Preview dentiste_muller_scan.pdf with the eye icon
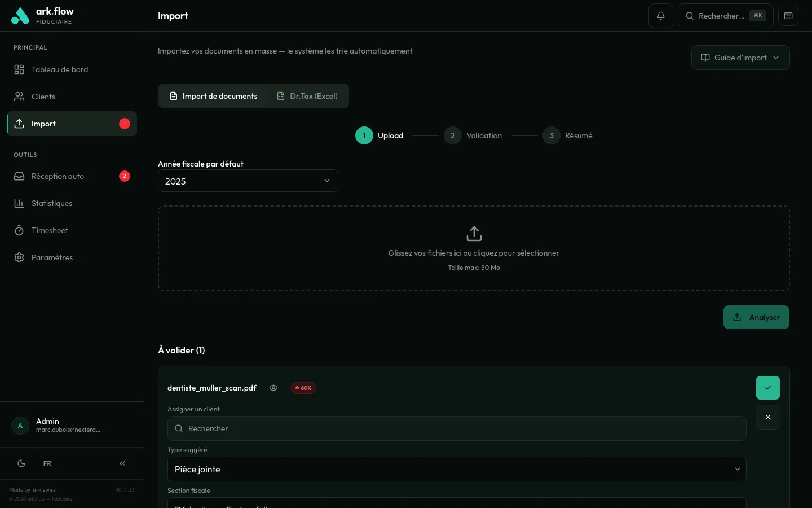Image resolution: width=812 pixels, height=508 pixels. point(273,388)
